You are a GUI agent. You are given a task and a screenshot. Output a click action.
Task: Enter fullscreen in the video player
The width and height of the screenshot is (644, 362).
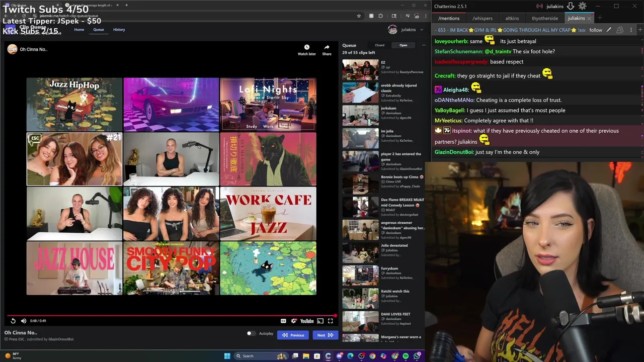331,321
